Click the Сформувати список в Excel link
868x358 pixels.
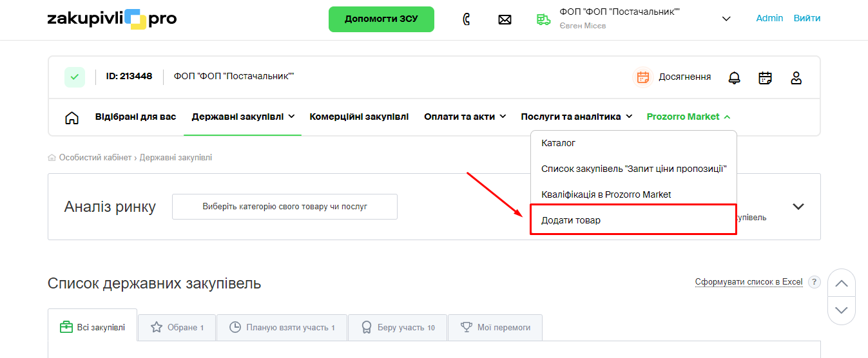[748, 282]
